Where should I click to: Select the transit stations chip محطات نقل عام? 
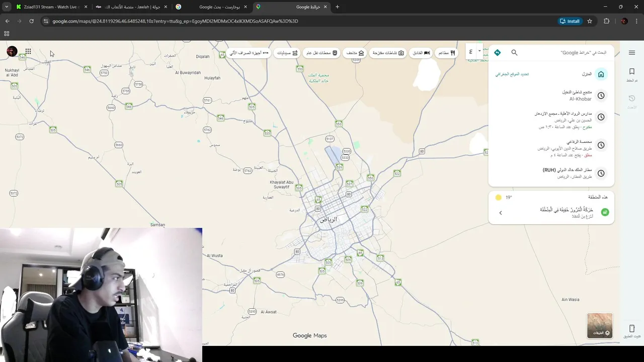click(x=322, y=53)
